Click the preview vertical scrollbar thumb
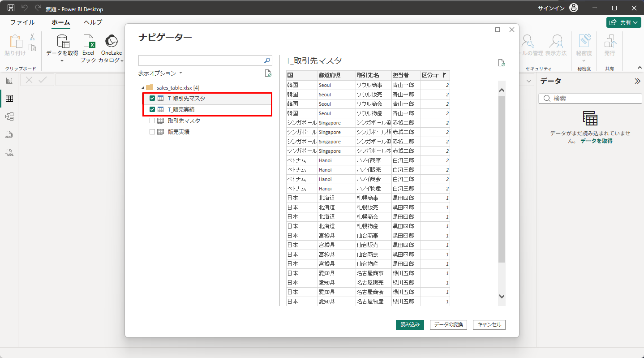This screenshot has height=358, width=644. pyautogui.click(x=502, y=179)
